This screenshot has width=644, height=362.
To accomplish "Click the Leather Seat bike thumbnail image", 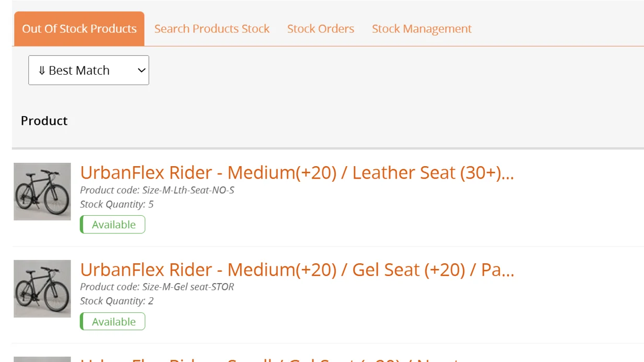I will coord(42,191).
